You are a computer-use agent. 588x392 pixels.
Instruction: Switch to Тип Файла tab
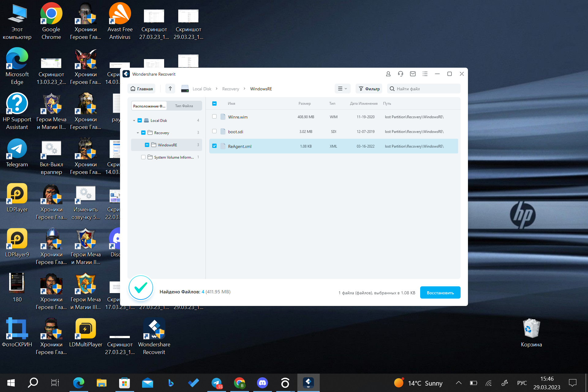(184, 106)
